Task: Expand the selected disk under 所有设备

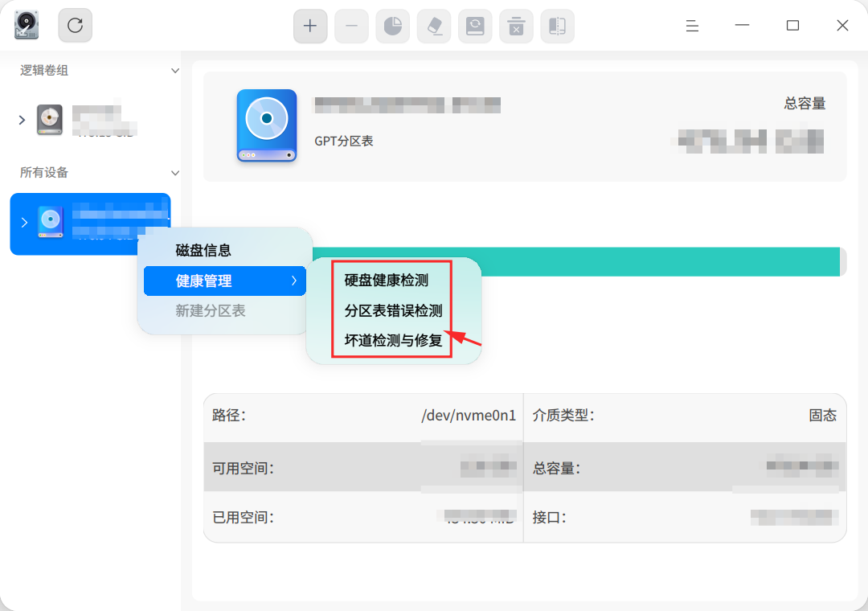Action: click(x=24, y=222)
